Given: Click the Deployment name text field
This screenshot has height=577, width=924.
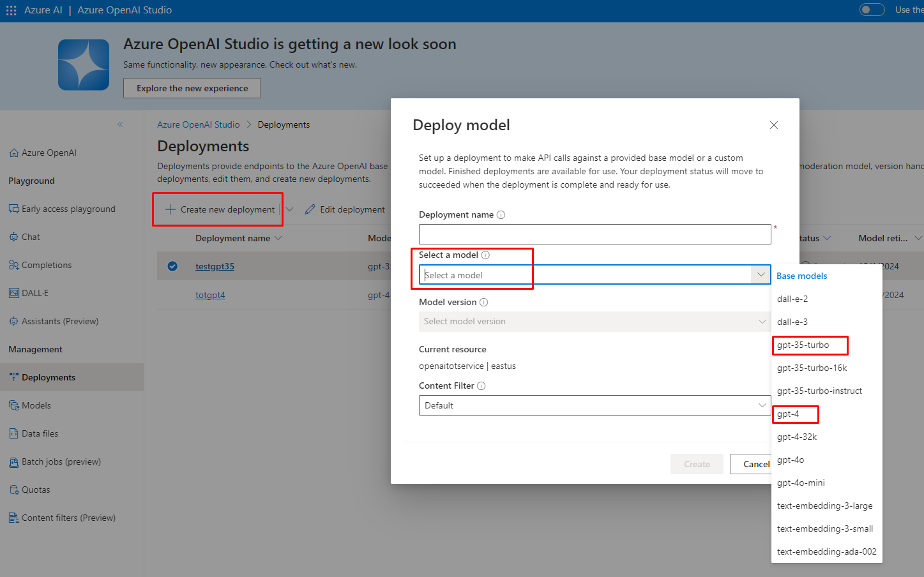Looking at the screenshot, I should [595, 234].
